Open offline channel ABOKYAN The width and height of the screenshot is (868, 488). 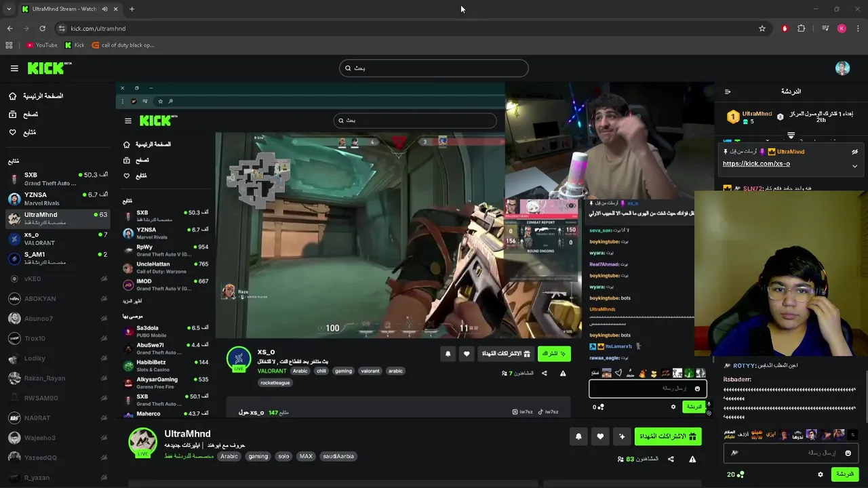(58, 298)
